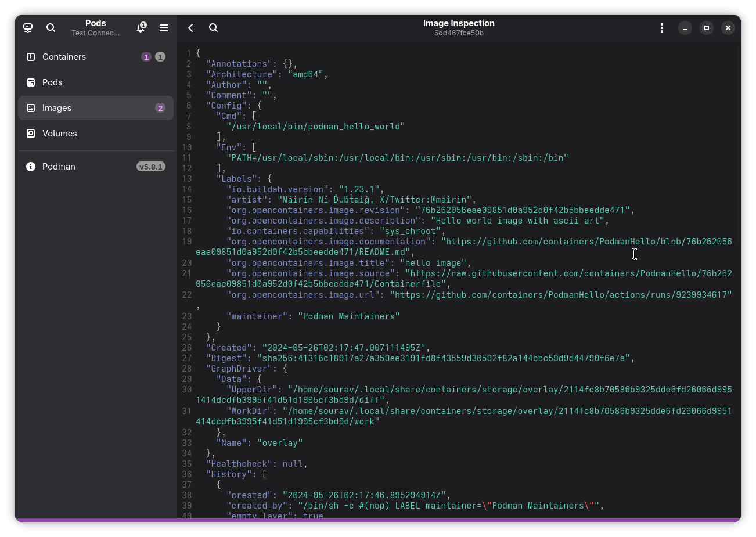This screenshot has height=537, width=756.
Task: Go back using the back arrow
Action: pyautogui.click(x=190, y=28)
